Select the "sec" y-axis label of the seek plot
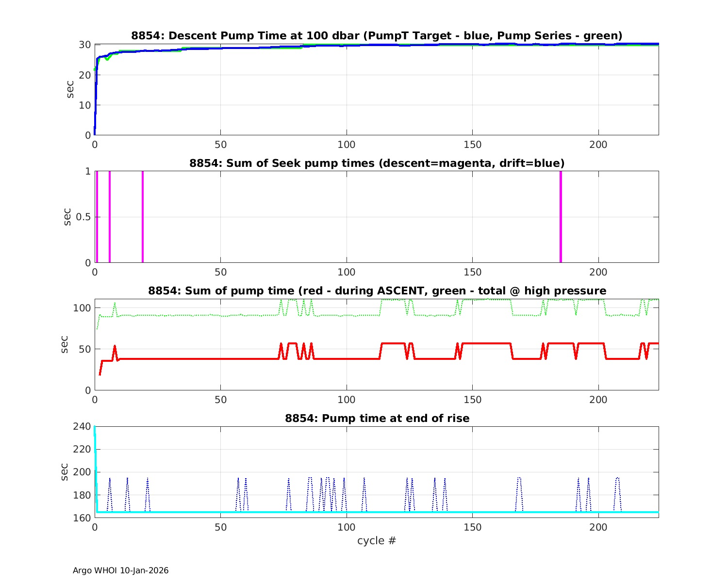The height and width of the screenshot is (582, 728). pyautogui.click(x=67, y=217)
